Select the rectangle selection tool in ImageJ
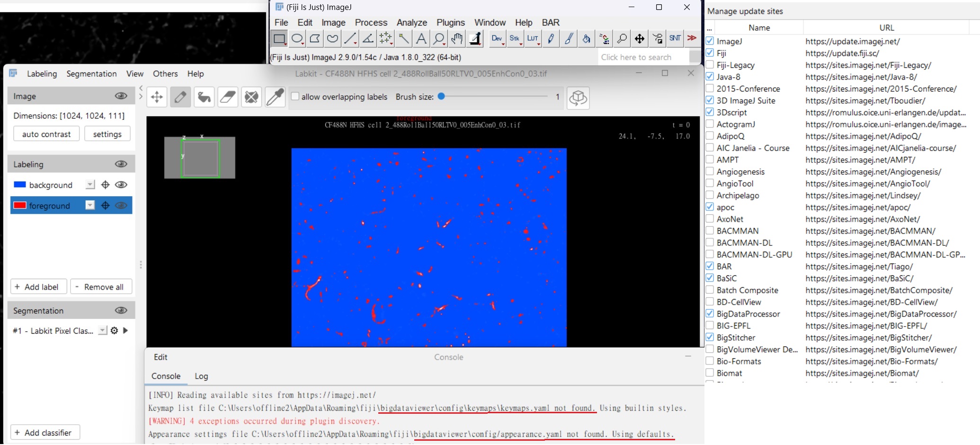The image size is (980, 445). click(x=279, y=39)
